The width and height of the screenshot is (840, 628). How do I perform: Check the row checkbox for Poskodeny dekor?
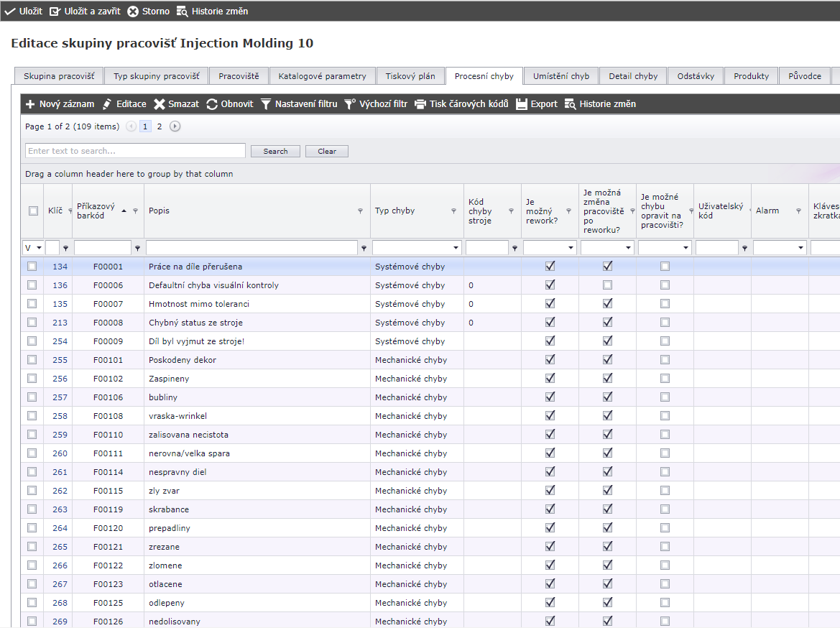(32, 360)
